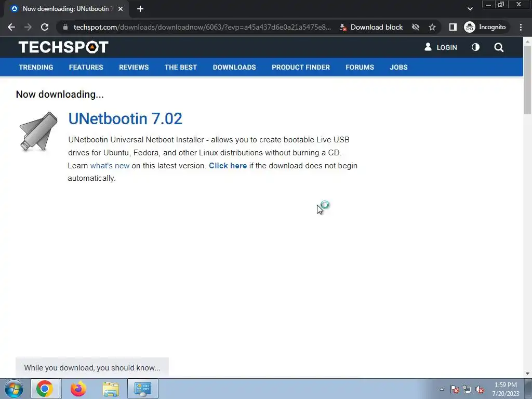The height and width of the screenshot is (399, 532).
Task: Click the forward navigation arrow
Action: pos(28,27)
